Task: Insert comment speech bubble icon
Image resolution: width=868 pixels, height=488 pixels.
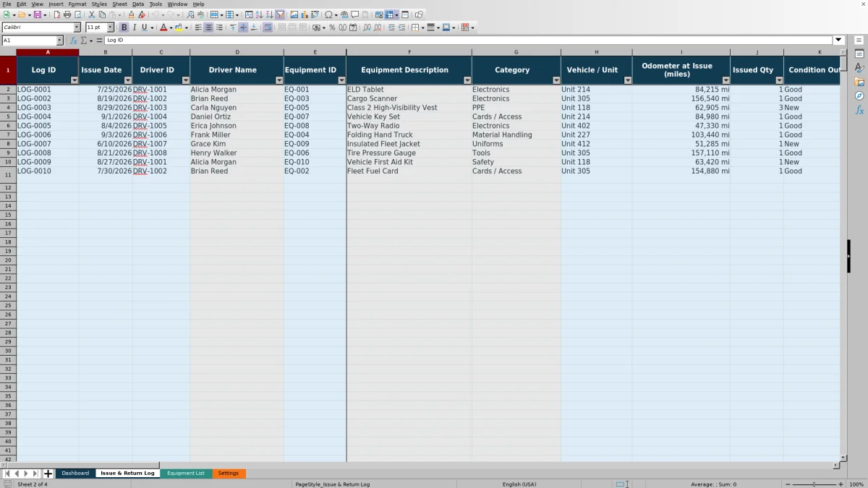Action: tap(354, 14)
